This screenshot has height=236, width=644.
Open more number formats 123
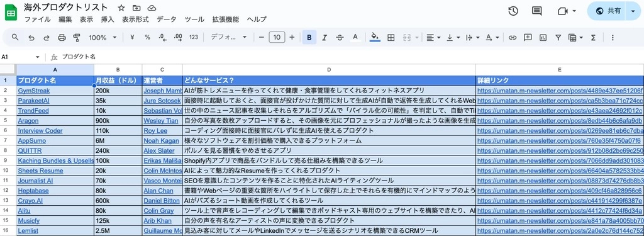[x=194, y=37]
